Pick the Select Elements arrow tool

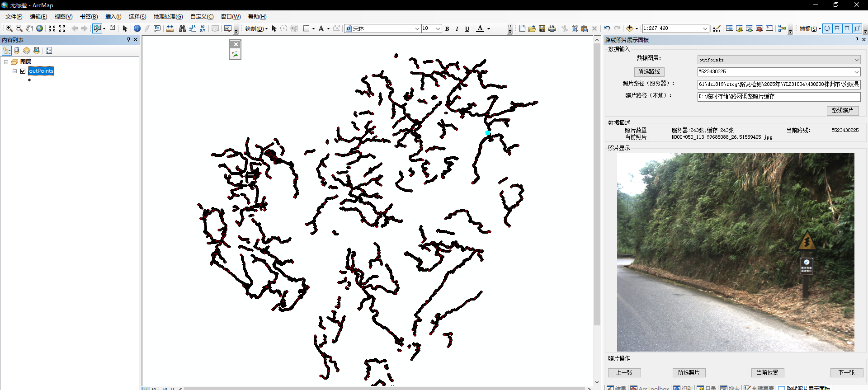pyautogui.click(x=125, y=28)
